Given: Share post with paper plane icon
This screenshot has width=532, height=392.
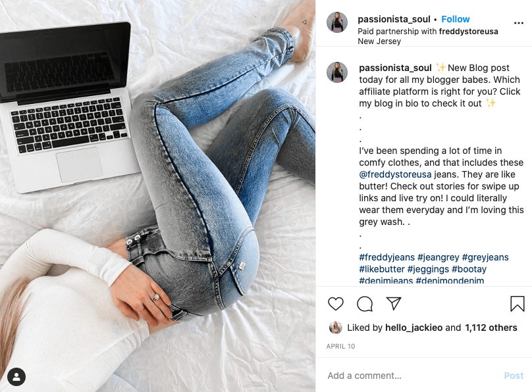Looking at the screenshot, I should click(394, 303).
